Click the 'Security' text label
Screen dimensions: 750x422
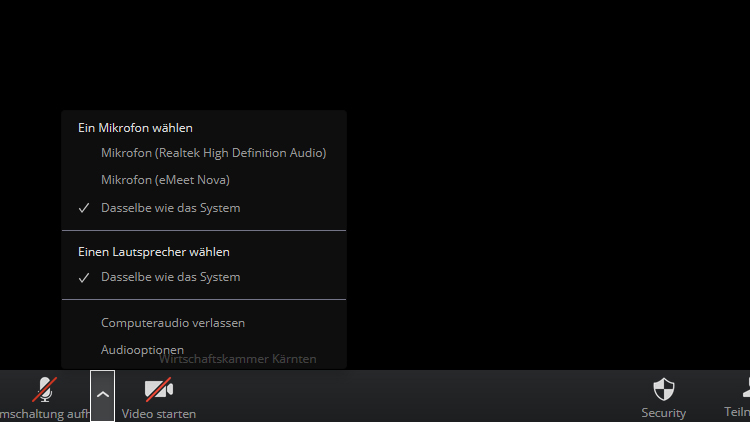point(663,413)
